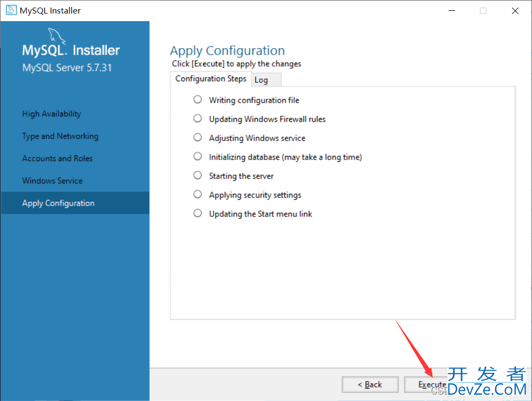The width and height of the screenshot is (532, 401).
Task: Click 'Updating the Start menu link' text
Action: click(x=261, y=214)
